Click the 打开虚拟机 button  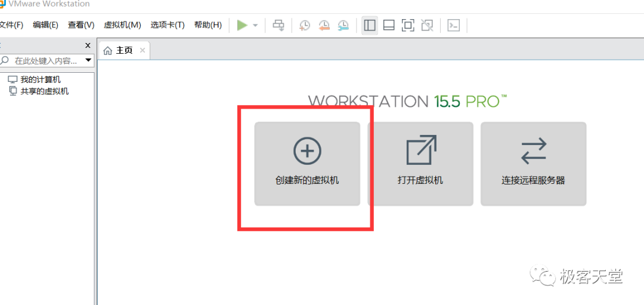(420, 164)
